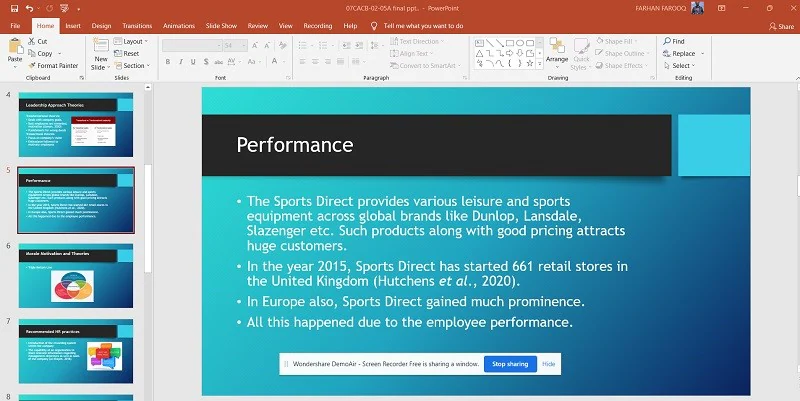The height and width of the screenshot is (401, 800).
Task: Decrease font size with smaller A
Action: (x=268, y=46)
